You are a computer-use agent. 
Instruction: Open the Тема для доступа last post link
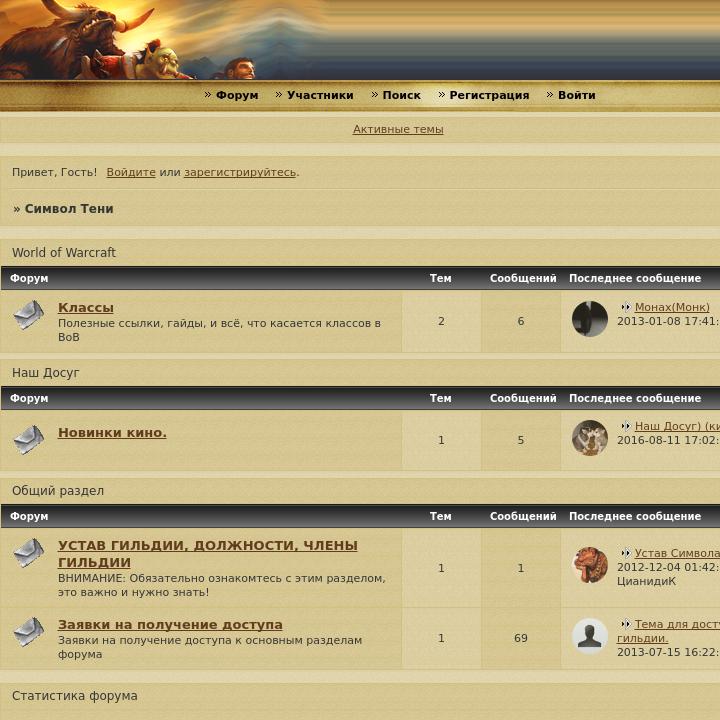click(668, 631)
